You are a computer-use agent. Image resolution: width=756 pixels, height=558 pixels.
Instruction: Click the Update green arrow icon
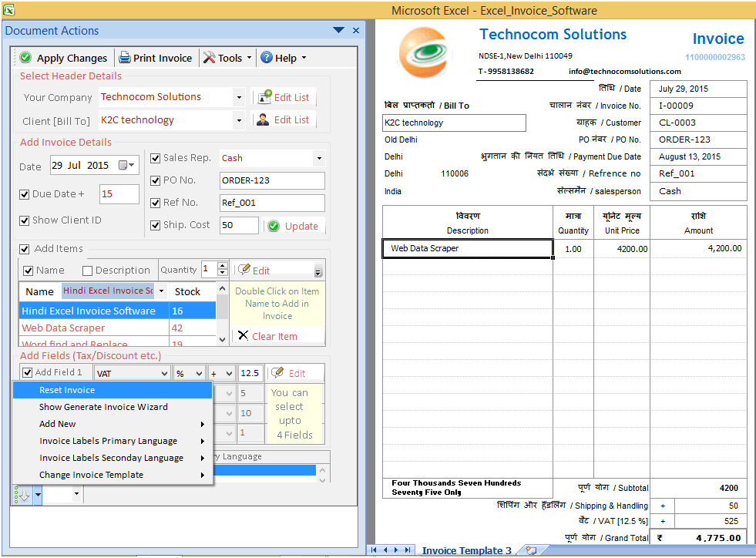pos(274,225)
